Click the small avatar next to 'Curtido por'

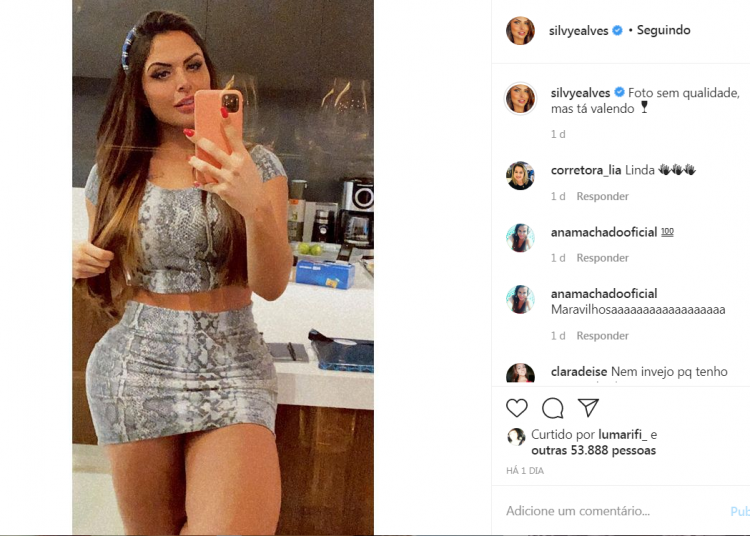tap(516, 437)
